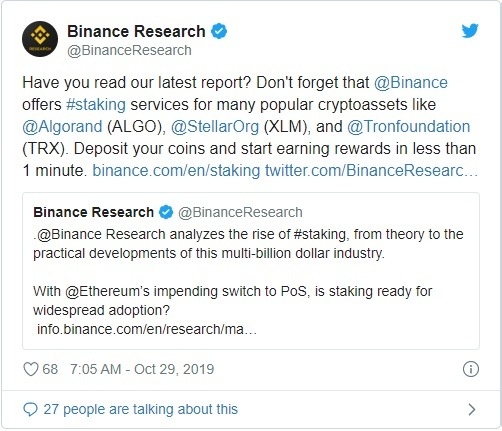Screen dimensions: 502x431
Task: Open the quoted Binance Research tweet card
Action: pos(251,271)
